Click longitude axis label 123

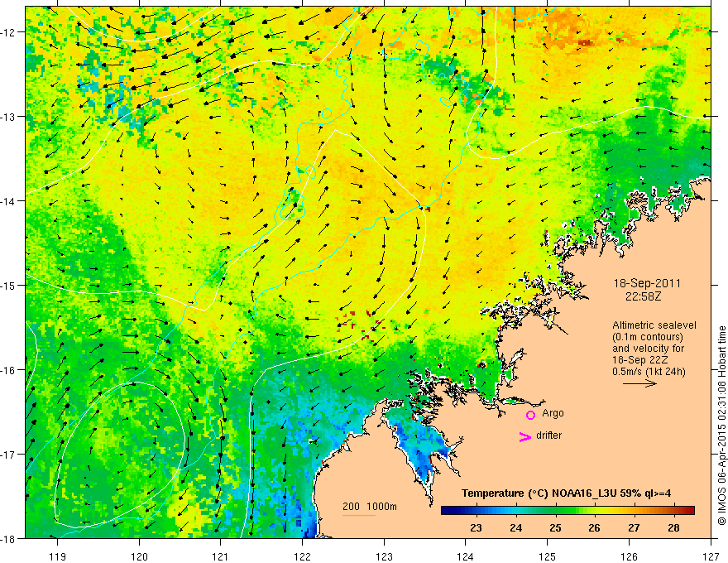pos(384,556)
